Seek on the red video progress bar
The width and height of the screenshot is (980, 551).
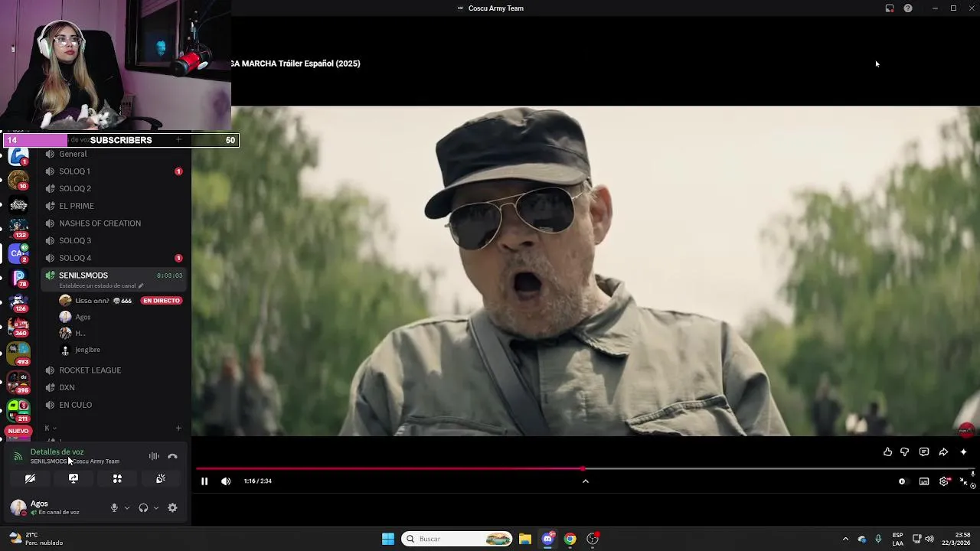tap(586, 468)
